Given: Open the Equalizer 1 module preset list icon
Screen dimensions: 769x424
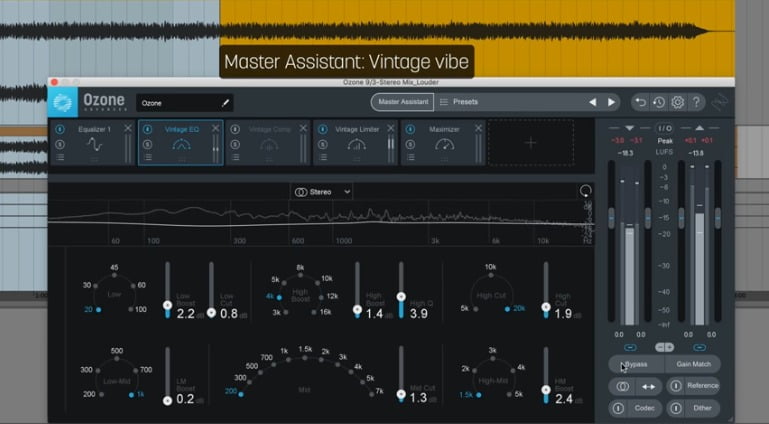Looking at the screenshot, I should point(60,157).
